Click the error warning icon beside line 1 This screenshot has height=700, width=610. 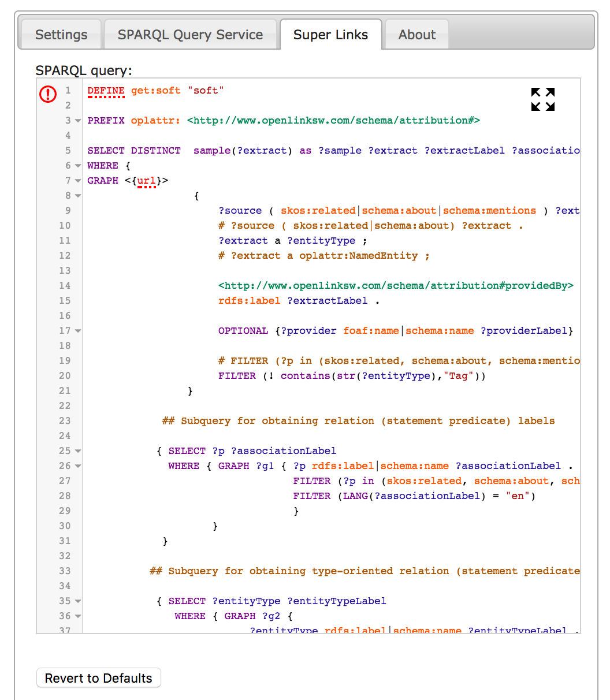pos(47,94)
